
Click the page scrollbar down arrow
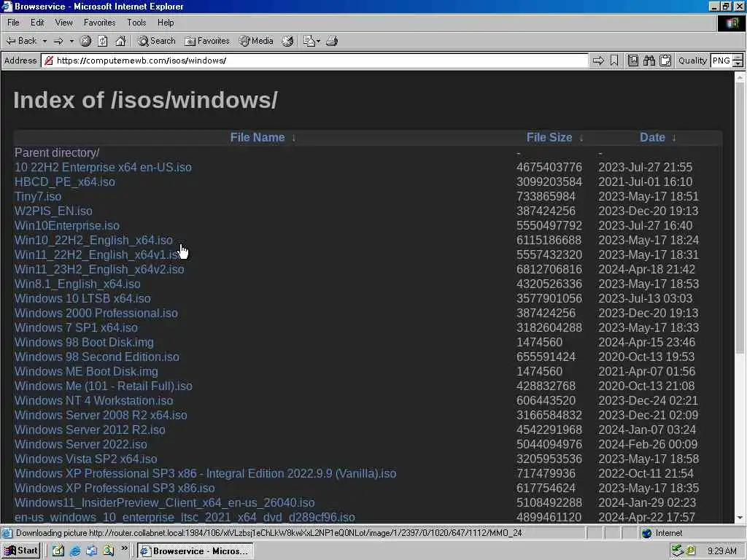pos(740,518)
